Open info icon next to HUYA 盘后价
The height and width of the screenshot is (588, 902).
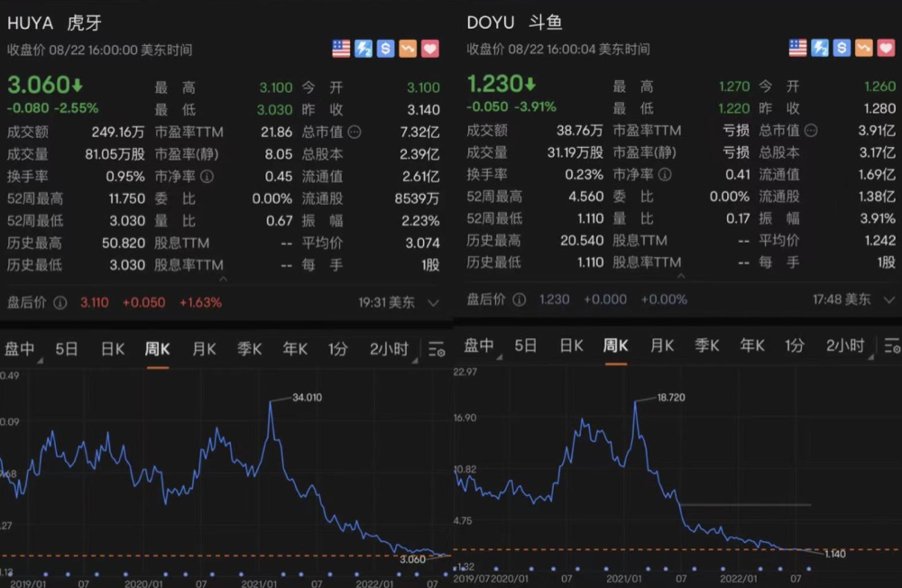click(60, 303)
